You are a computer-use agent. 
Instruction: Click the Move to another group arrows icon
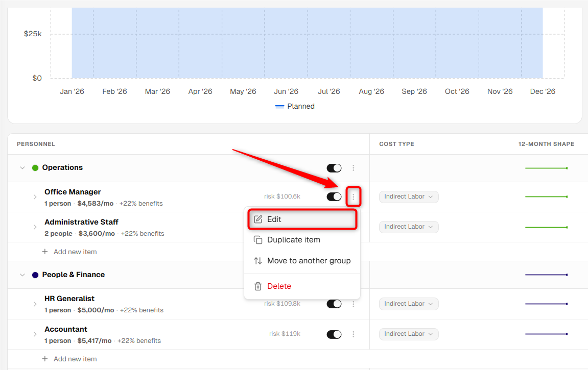tap(258, 261)
